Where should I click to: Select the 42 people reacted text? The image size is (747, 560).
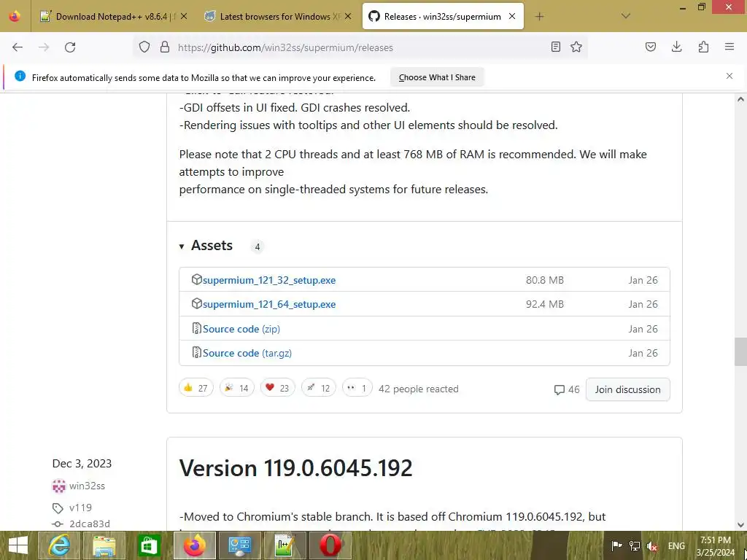click(418, 389)
